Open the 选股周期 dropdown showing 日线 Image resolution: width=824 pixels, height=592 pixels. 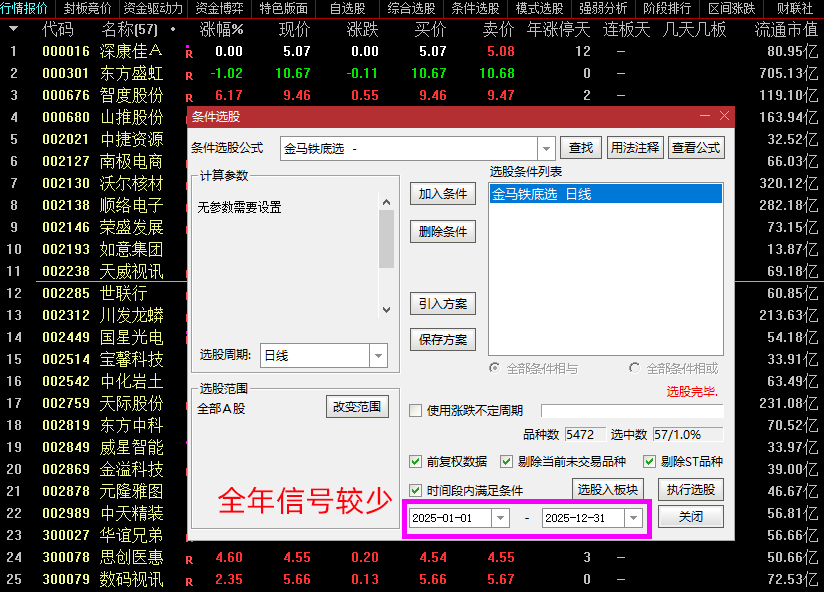pyautogui.click(x=380, y=355)
